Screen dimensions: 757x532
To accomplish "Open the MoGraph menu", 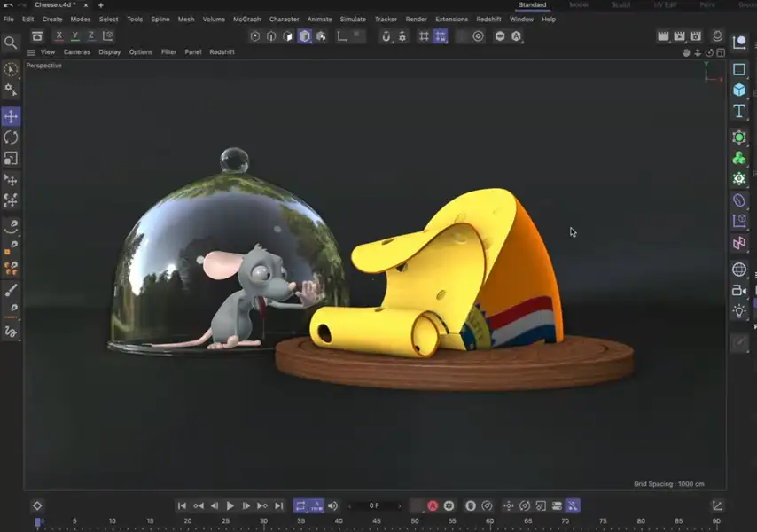I will [247, 19].
